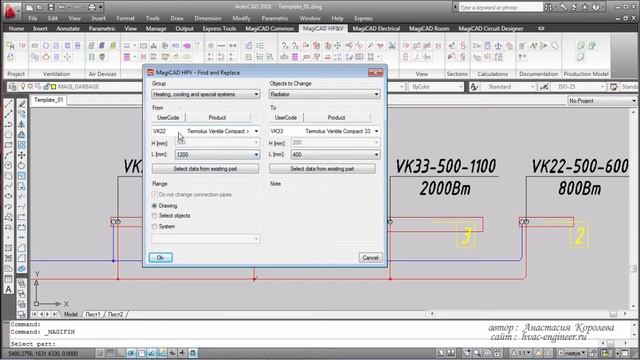Toggle Do not change connection pipes checkbox
This screenshot has height=360, width=640.
[154, 195]
